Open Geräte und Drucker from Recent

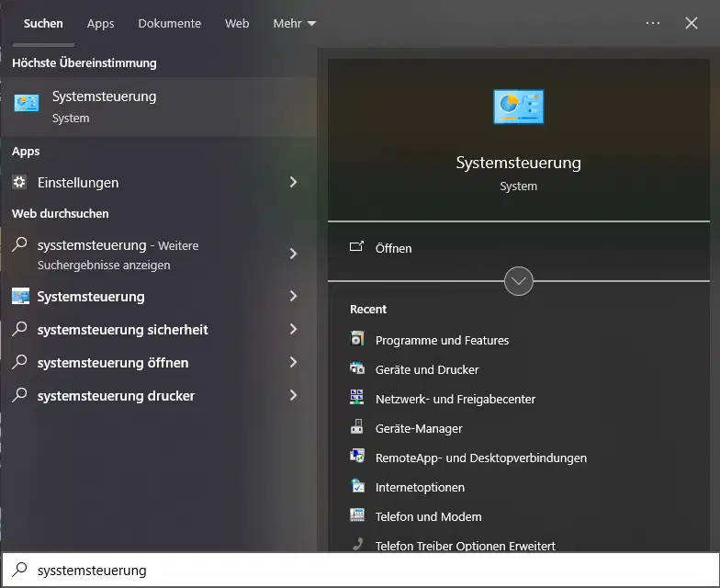click(x=427, y=369)
